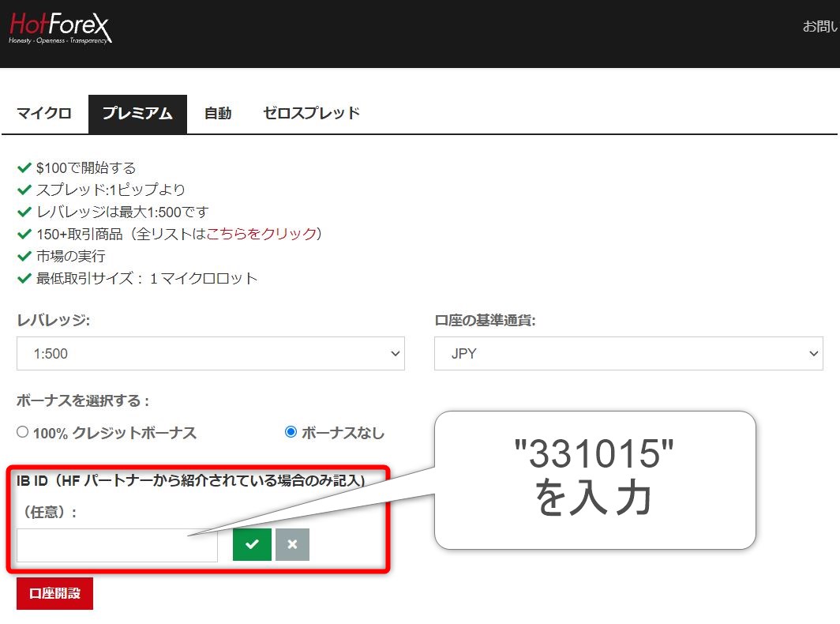Open the レバレッジ 1:500 dropdown

[x=211, y=353]
